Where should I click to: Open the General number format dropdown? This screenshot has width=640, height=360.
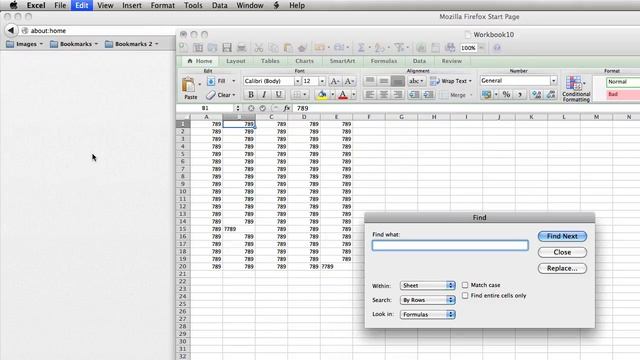click(553, 81)
